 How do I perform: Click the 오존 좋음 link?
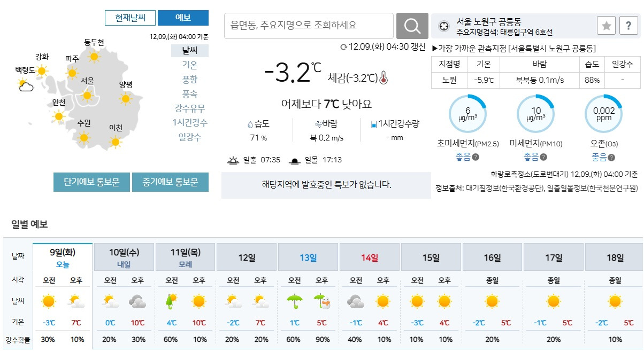[599, 157]
